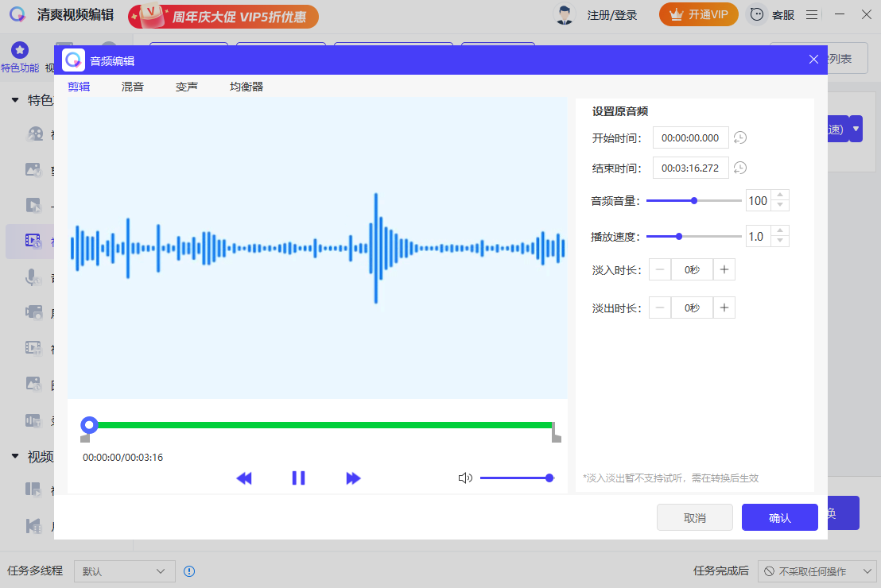Viewport: 881px width, 588px height.
Task: Pause the audio preview playback
Action: click(298, 478)
